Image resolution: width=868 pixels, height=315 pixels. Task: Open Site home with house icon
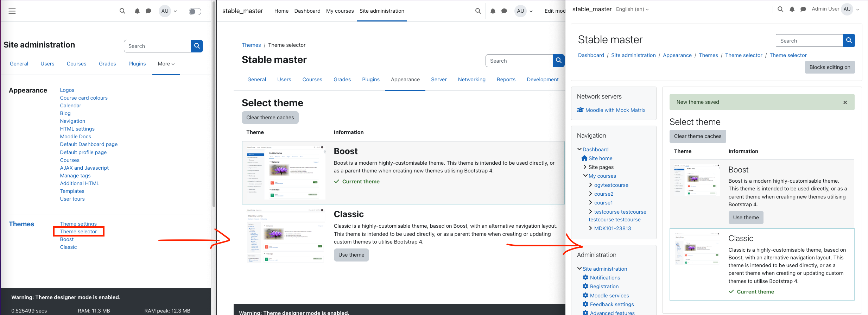coord(597,158)
